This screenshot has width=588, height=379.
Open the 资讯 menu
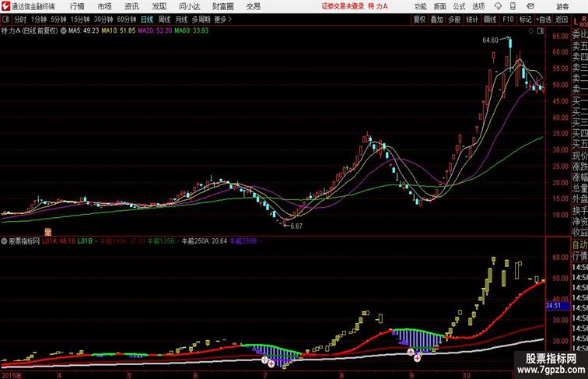click(131, 6)
